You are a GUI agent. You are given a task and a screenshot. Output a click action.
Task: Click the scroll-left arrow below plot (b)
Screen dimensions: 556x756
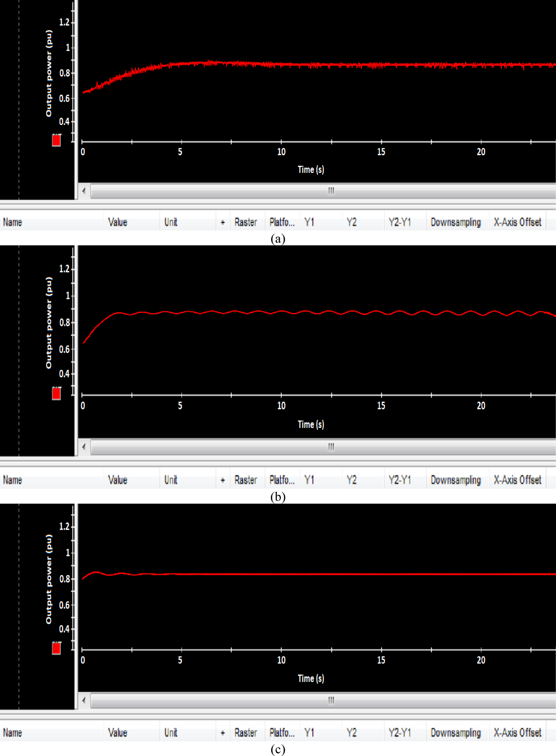point(84,447)
